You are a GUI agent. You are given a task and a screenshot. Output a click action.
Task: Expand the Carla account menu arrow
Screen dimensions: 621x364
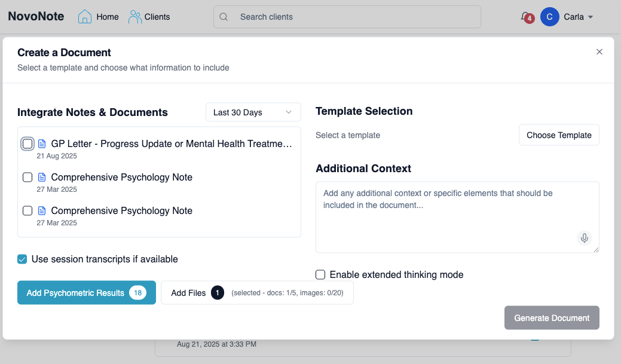[591, 17]
